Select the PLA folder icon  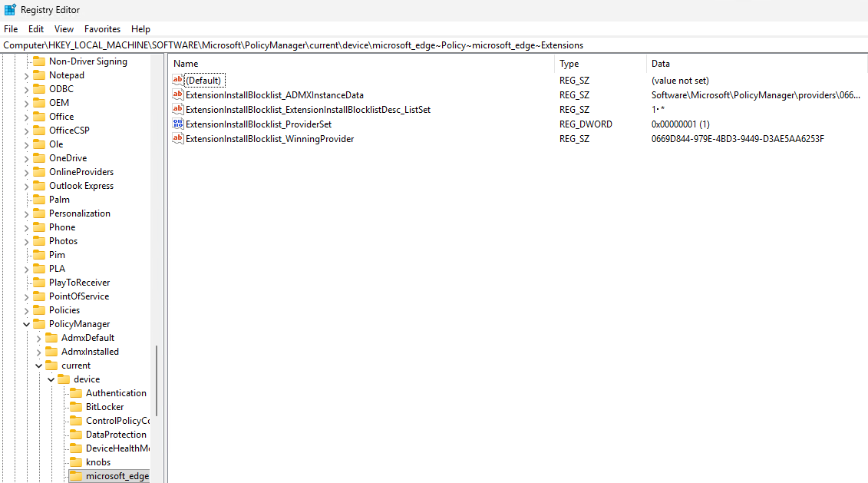[39, 269]
